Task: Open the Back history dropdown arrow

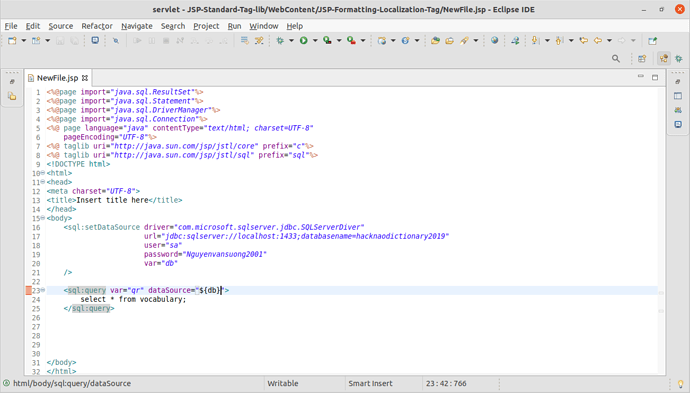Action: (x=609, y=40)
